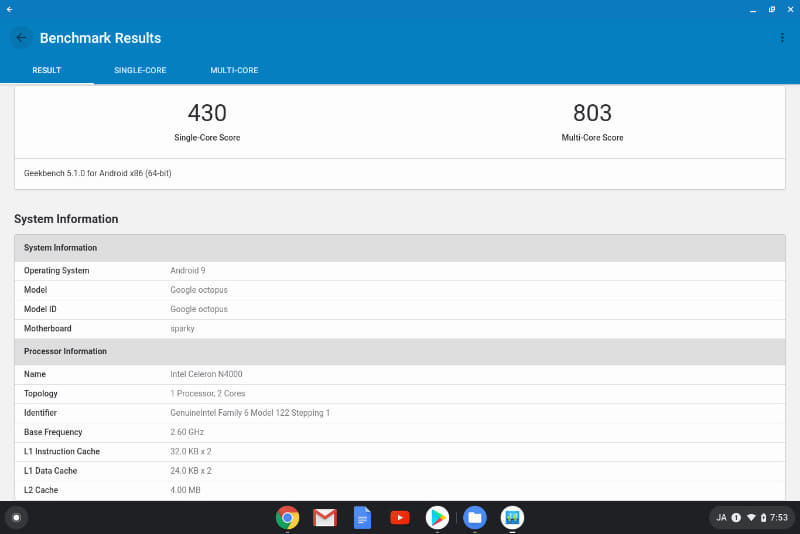Open the launcher circle button

click(16, 518)
